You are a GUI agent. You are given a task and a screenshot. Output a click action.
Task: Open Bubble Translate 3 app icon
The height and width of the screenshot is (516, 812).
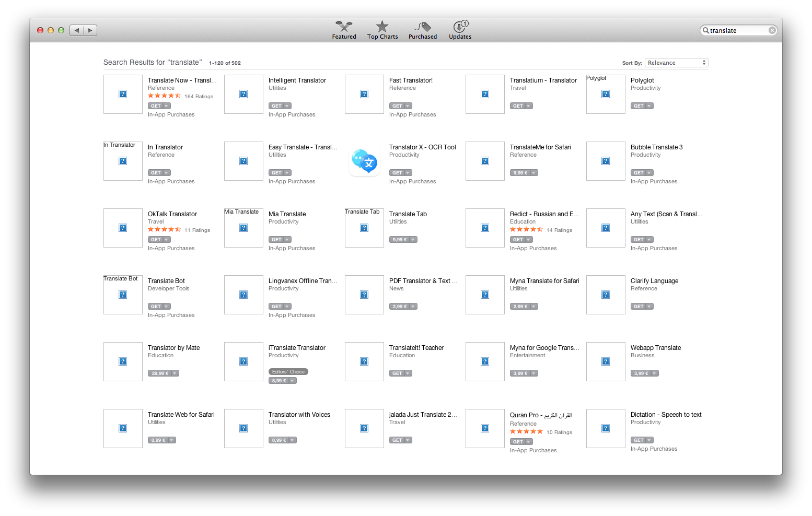point(606,161)
